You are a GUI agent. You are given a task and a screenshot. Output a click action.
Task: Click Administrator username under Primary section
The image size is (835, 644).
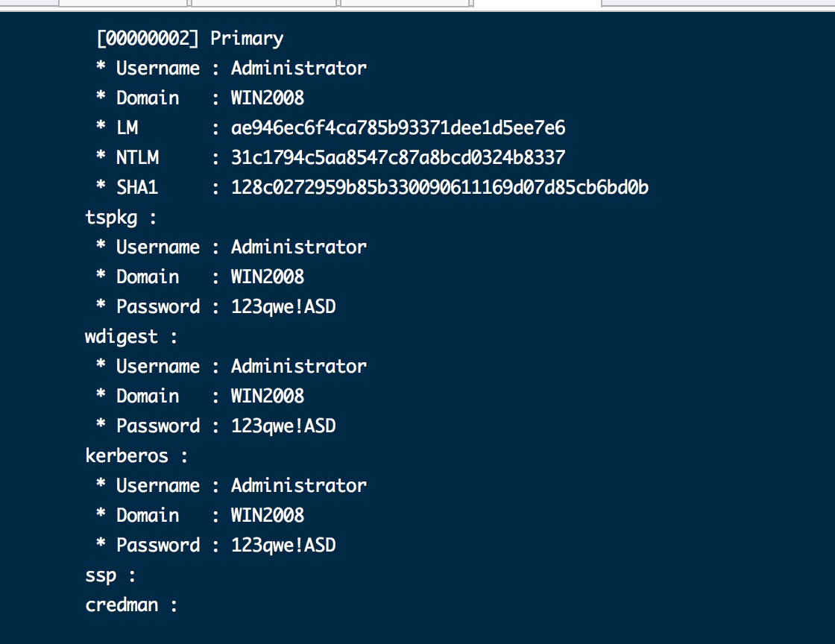(x=299, y=68)
